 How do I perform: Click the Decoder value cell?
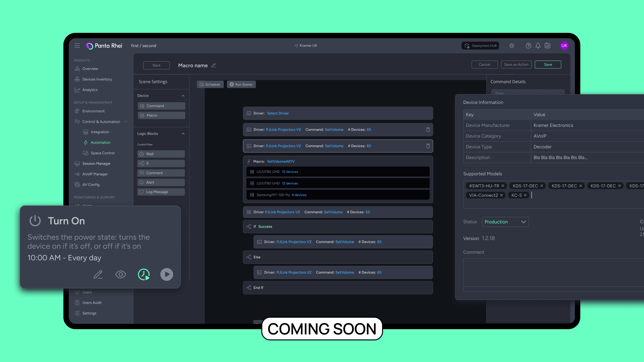pos(587,147)
